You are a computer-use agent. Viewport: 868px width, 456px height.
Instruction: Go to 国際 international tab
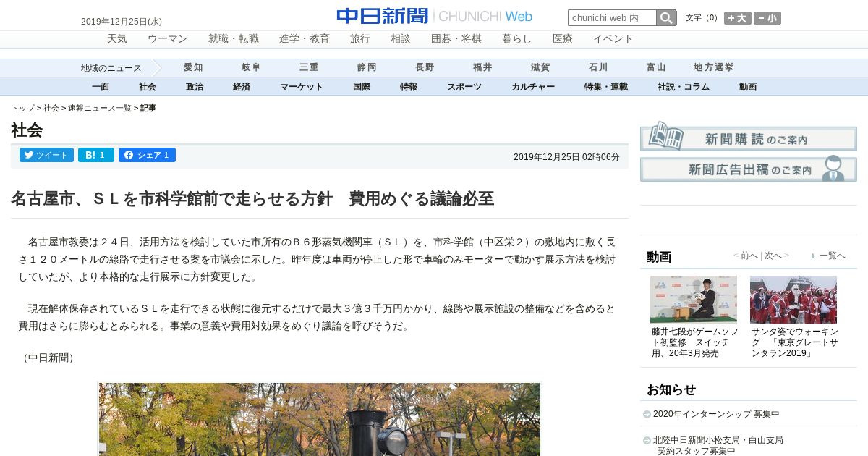coord(362,87)
